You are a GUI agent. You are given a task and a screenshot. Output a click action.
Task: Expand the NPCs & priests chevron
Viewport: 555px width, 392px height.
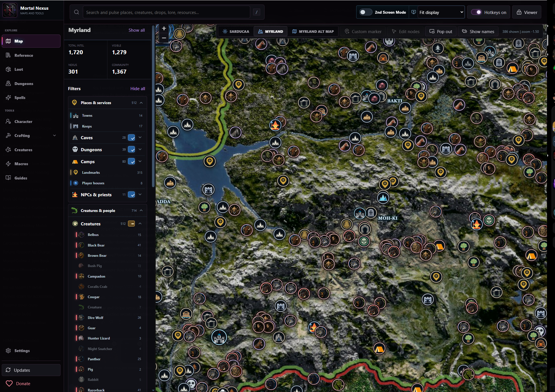point(140,195)
